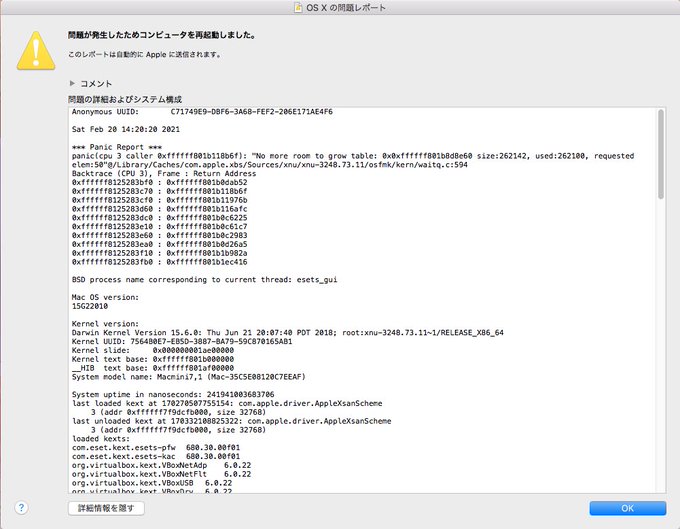Click the 'loaded kexts:' line

[x=101, y=439]
